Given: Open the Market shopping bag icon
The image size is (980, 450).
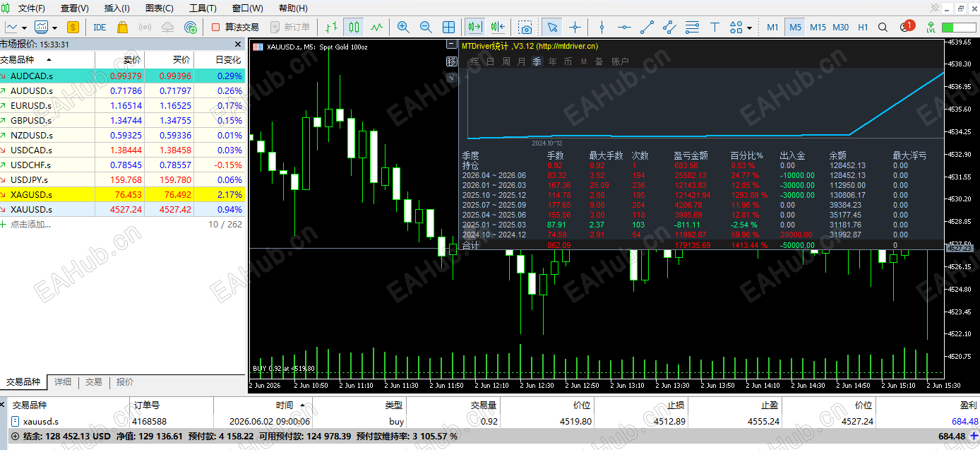Looking at the screenshot, I should pyautogui.click(x=122, y=27).
